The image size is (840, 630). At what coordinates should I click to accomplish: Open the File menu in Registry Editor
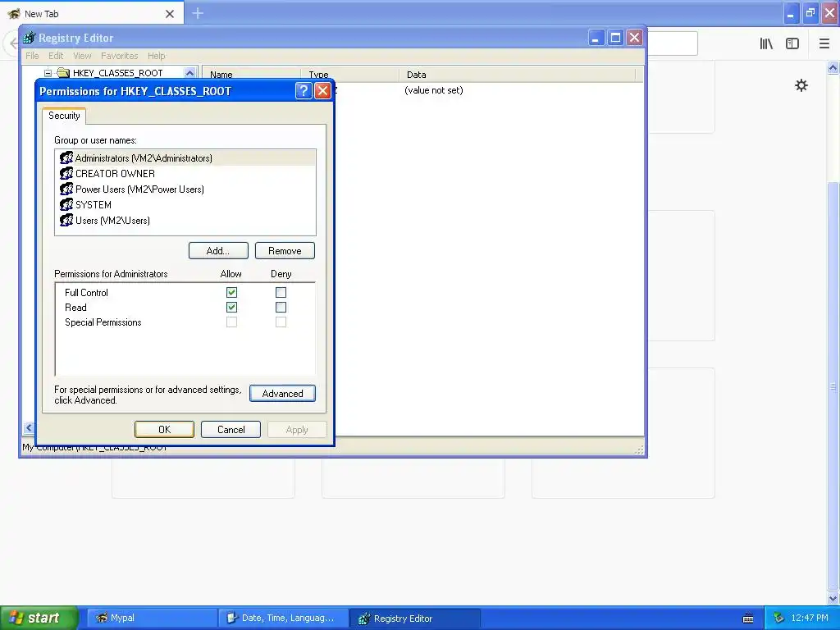coord(32,56)
